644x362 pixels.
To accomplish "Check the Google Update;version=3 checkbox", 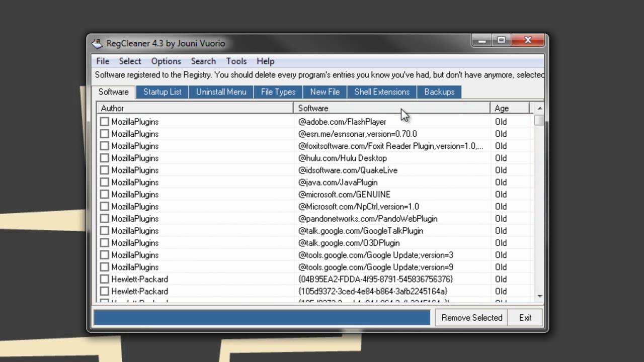I will tap(104, 255).
